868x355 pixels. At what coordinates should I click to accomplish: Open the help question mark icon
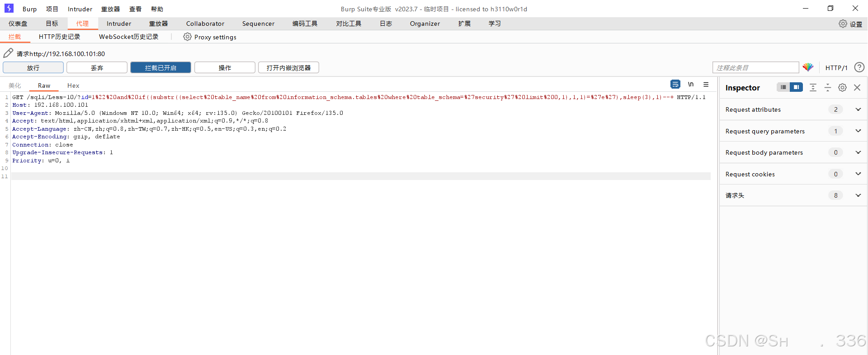coord(859,67)
